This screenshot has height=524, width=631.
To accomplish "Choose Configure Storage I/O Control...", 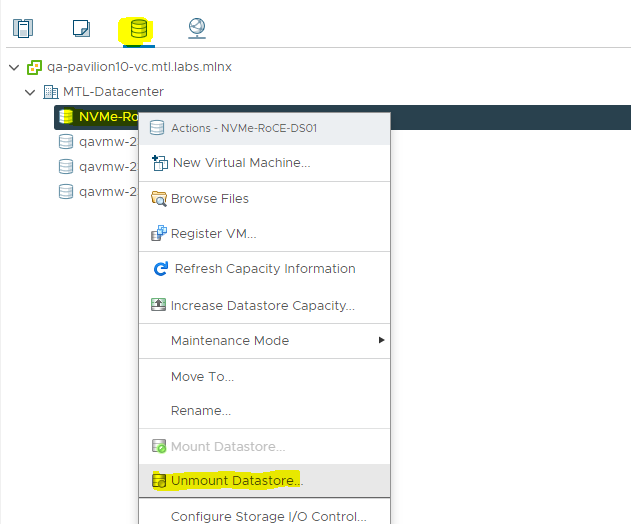I will coord(264,516).
